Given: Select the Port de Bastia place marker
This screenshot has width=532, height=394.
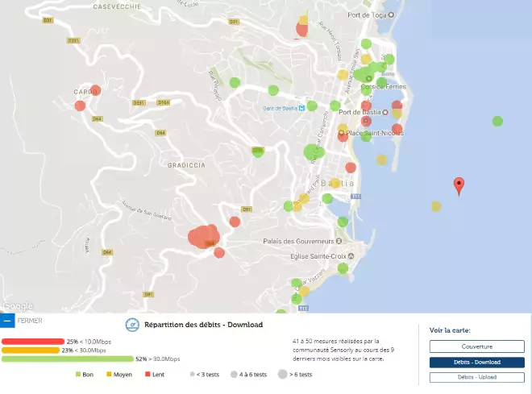Looking at the screenshot, I should coord(385,112).
